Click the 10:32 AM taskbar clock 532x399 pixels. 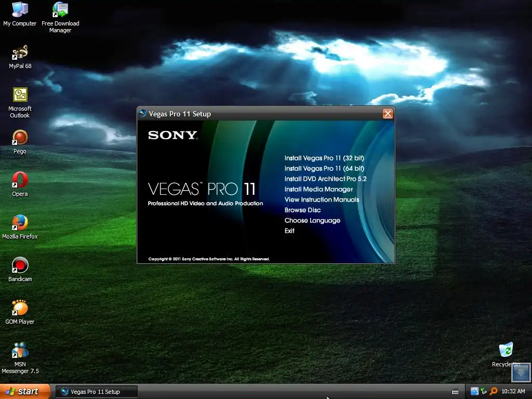[513, 391]
